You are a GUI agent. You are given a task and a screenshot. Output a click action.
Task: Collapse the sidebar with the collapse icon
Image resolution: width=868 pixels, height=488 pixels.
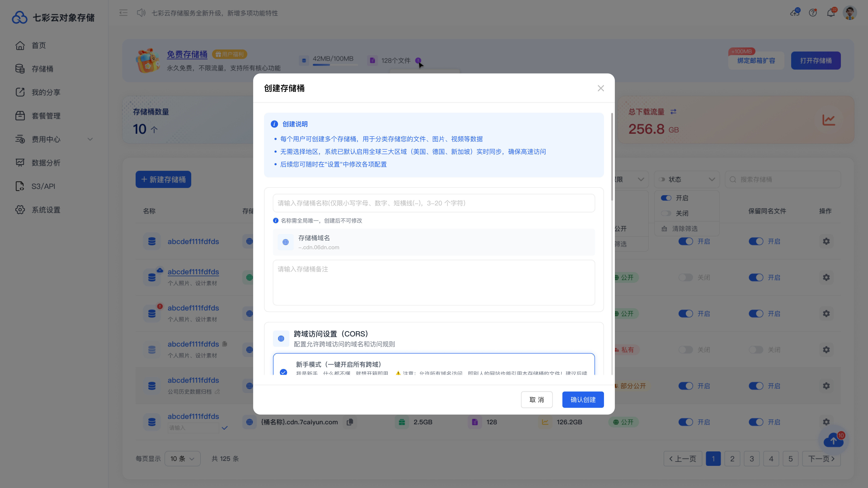[x=123, y=13]
